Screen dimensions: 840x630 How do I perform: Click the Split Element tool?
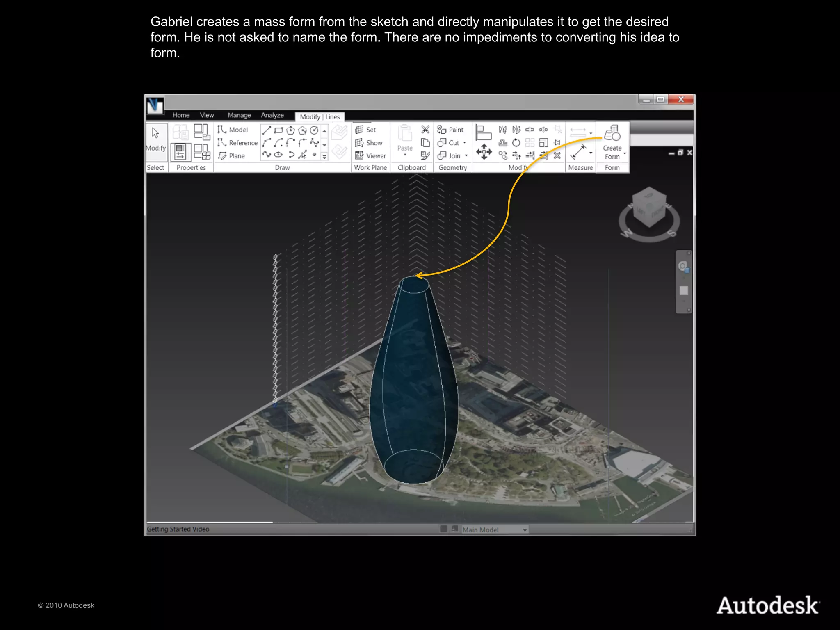pos(530,130)
